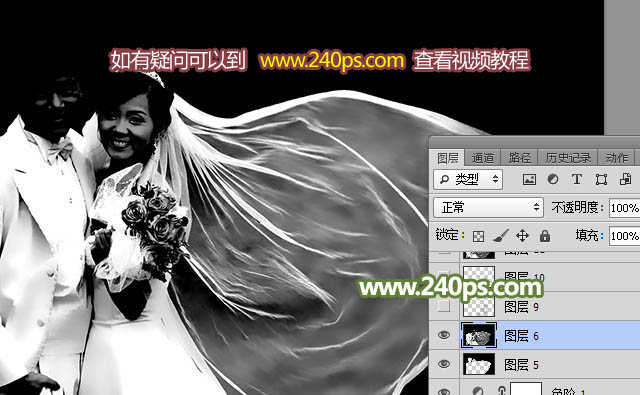
Task: Click the white layer mask thumbnail
Action: [526, 388]
